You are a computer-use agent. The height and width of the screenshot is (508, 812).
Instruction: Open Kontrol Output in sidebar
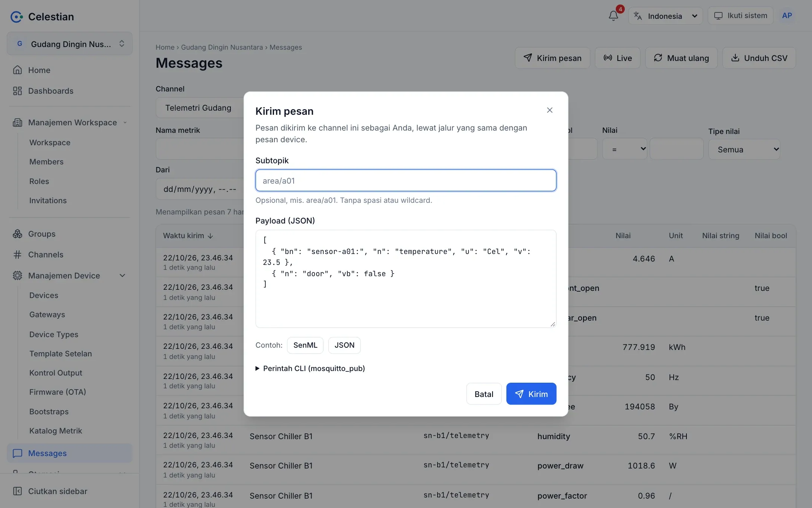tap(56, 373)
